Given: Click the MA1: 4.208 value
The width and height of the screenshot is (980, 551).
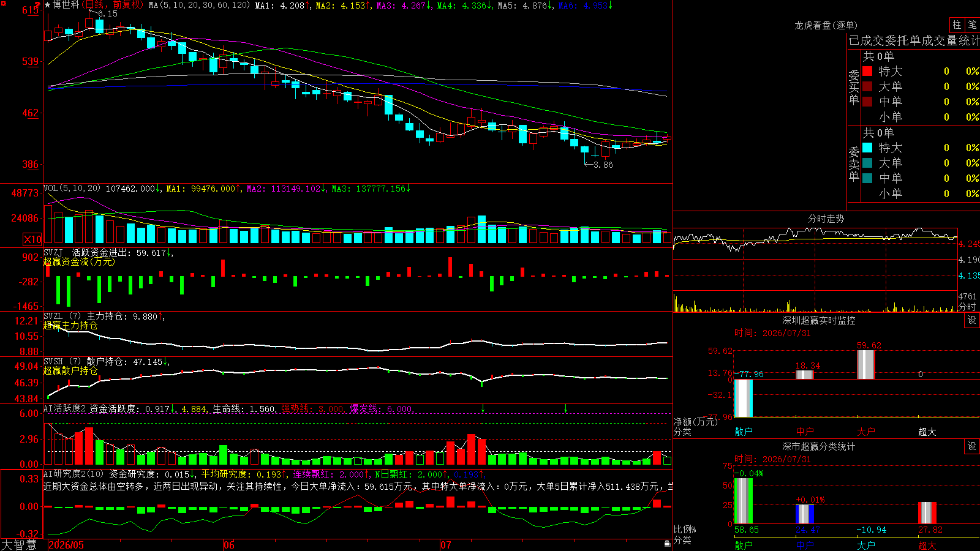Looking at the screenshot, I should point(282,6).
